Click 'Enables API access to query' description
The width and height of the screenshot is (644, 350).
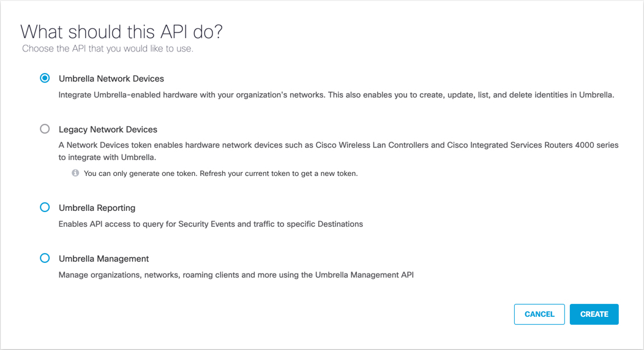tap(211, 224)
